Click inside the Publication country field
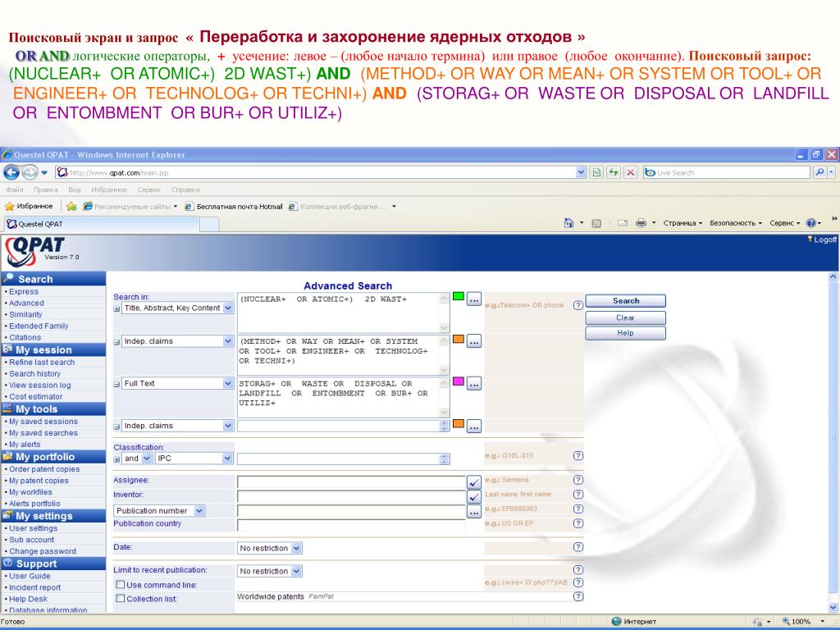Image resolution: width=840 pixels, height=630 pixels. (x=351, y=524)
